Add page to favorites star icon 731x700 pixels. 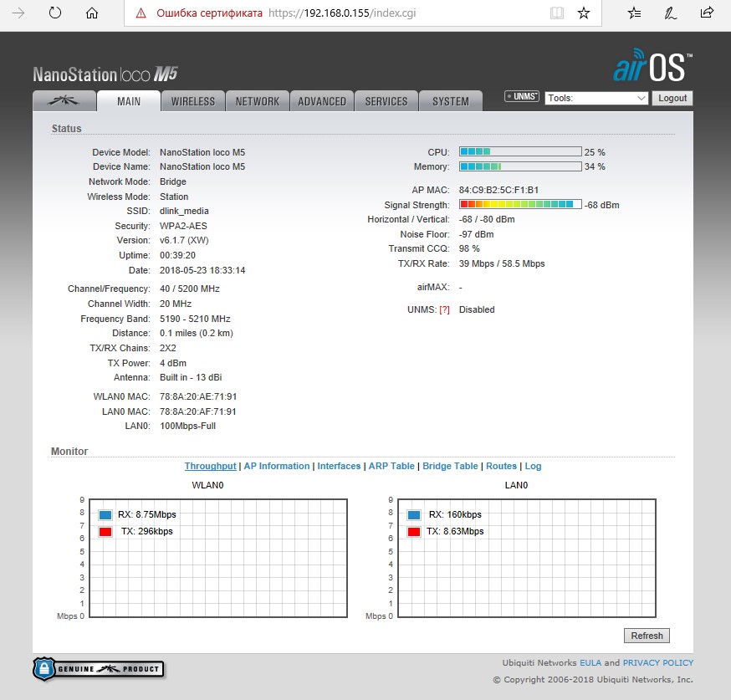[x=583, y=13]
